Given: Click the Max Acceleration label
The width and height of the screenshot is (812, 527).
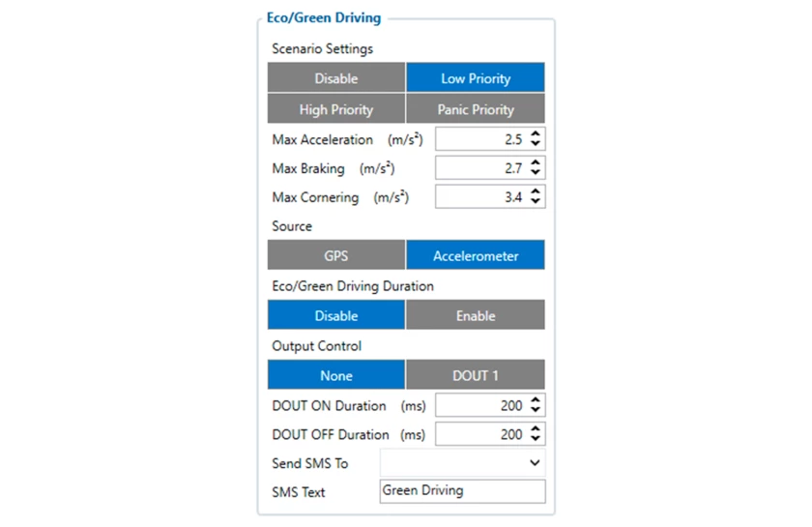Looking at the screenshot, I should click(x=322, y=139).
